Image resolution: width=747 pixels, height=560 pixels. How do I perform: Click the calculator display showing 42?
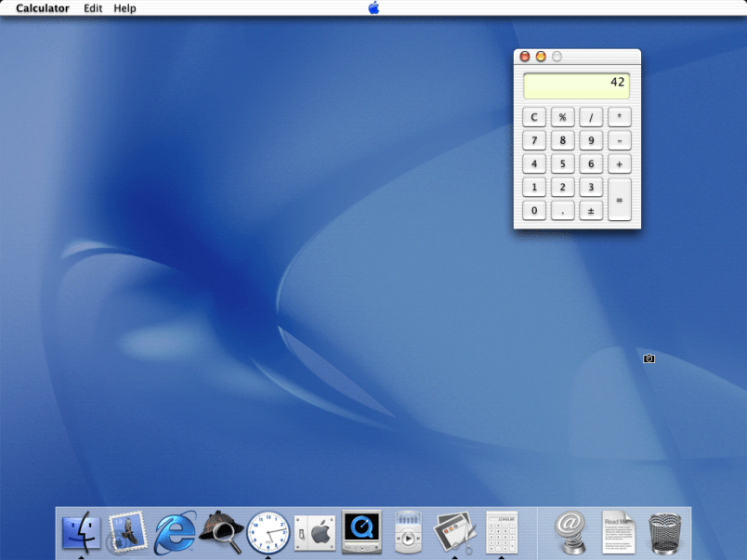(x=576, y=85)
